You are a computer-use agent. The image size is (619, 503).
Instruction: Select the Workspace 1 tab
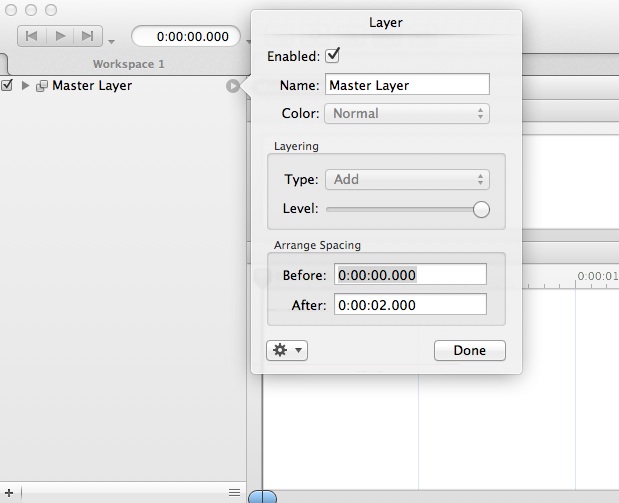pos(128,64)
